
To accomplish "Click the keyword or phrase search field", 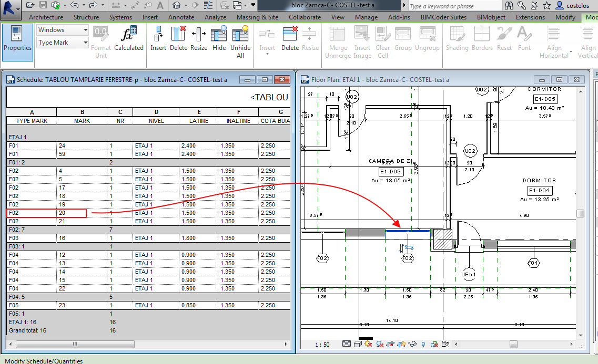I will [454, 6].
